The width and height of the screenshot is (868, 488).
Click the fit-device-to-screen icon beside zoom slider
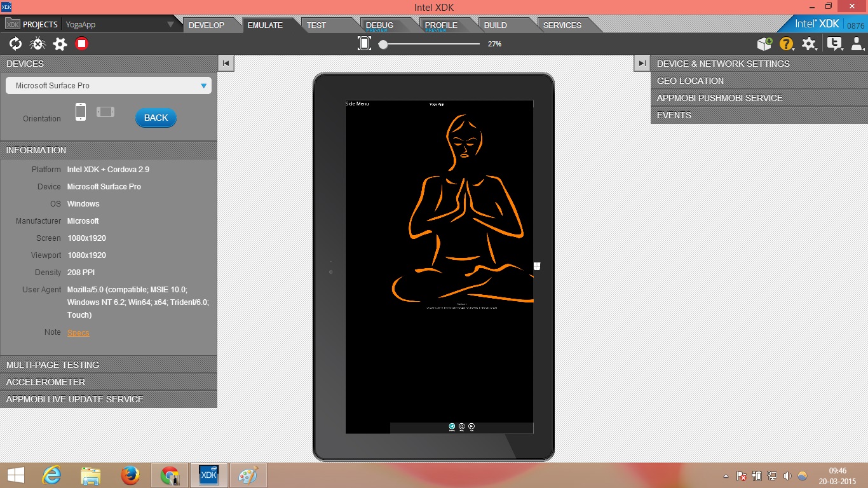pos(364,44)
